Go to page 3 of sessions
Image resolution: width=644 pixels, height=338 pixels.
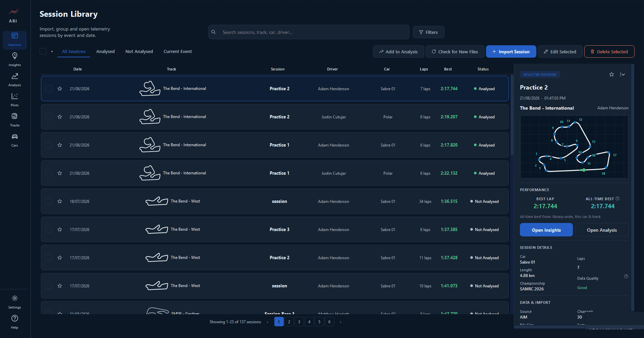pos(299,322)
